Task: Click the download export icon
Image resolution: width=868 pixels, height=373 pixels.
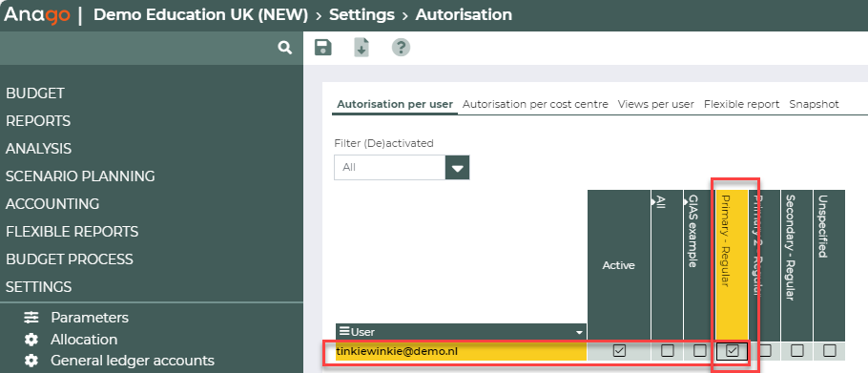Action: (361, 48)
